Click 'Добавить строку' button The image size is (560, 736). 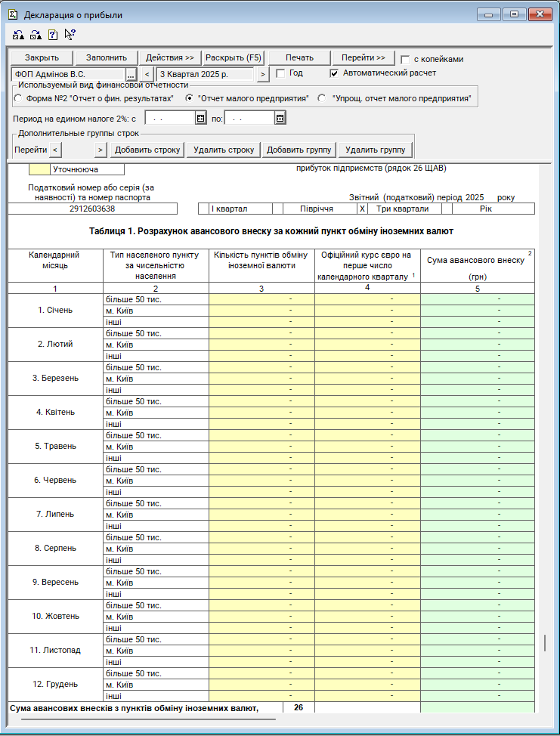click(x=147, y=150)
